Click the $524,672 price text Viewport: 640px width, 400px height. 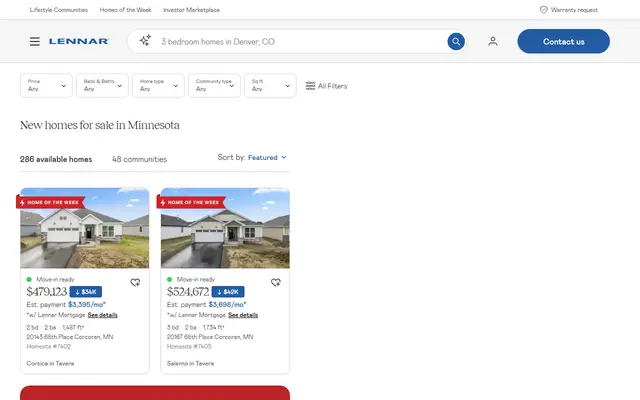coord(188,292)
